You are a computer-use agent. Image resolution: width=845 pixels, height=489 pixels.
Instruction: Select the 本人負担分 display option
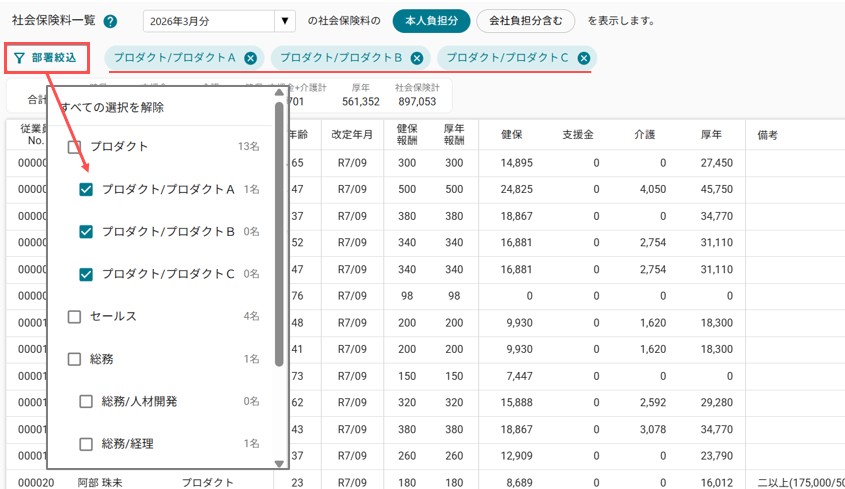coord(431,21)
